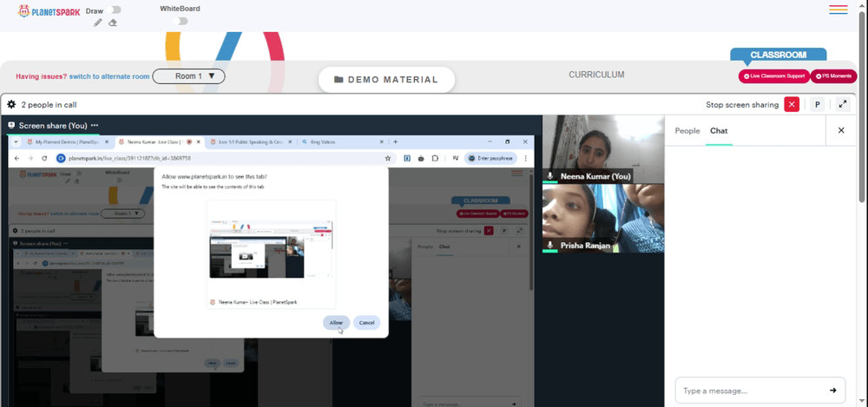Select Bing Videos tab in shared Chrome
The height and width of the screenshot is (407, 868).
[x=342, y=141]
